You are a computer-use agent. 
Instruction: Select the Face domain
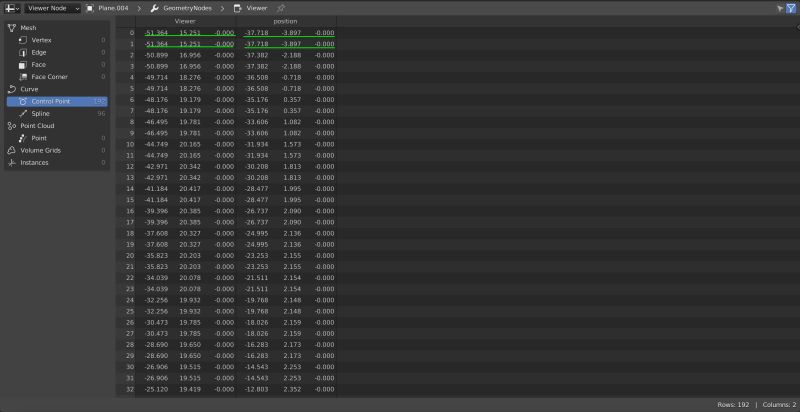coord(57,65)
